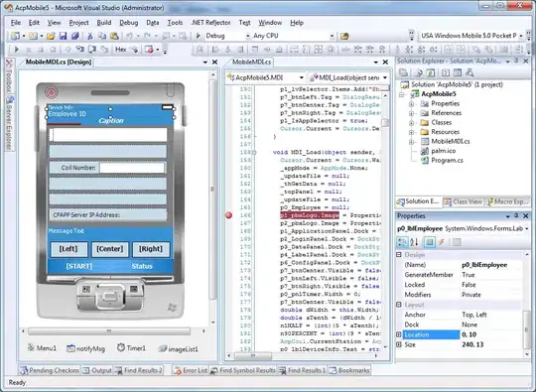This screenshot has width=536, height=392.
Task: Click the Start Debugging play icon
Action: click(198, 36)
